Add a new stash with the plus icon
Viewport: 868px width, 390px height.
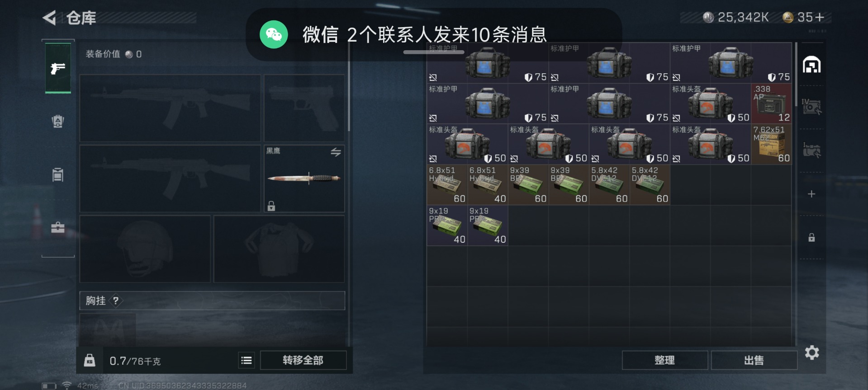811,194
